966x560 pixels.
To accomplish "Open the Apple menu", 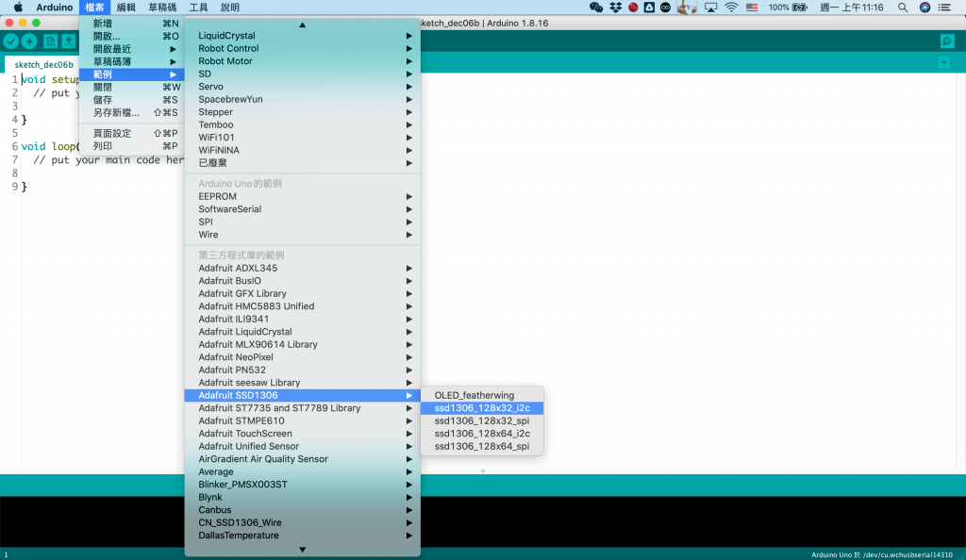I will click(19, 8).
